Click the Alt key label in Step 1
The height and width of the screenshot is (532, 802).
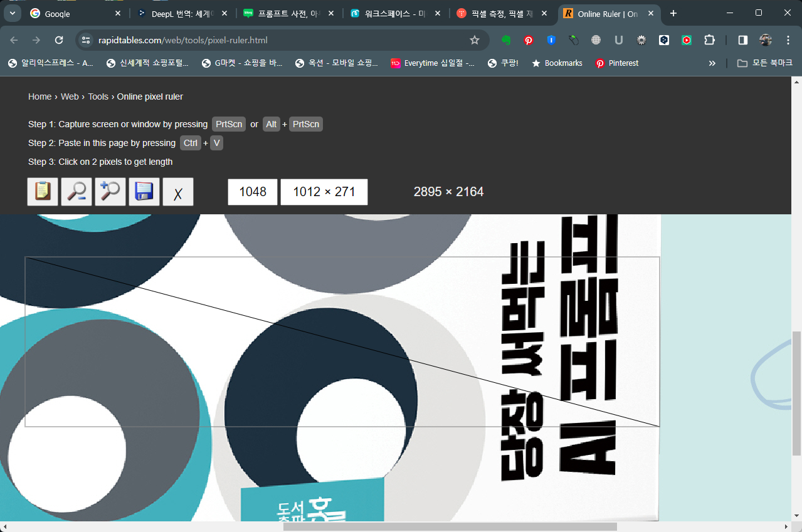coord(272,124)
